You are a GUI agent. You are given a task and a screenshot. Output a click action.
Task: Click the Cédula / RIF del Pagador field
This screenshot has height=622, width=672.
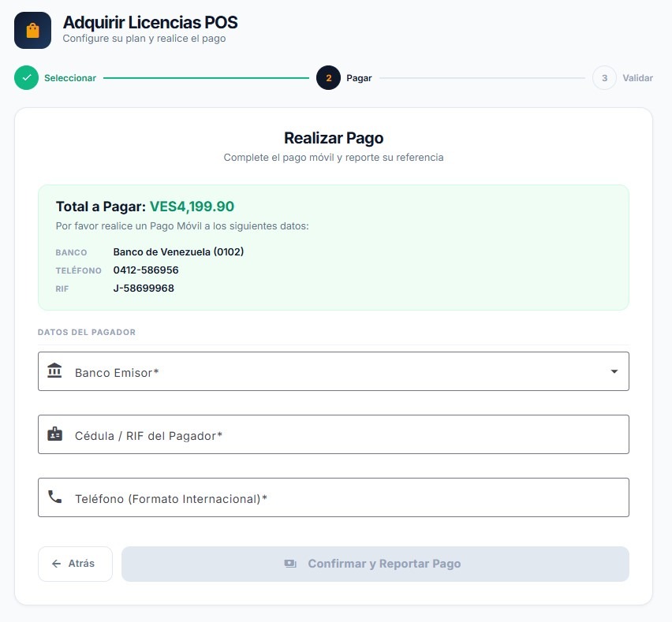click(x=333, y=434)
